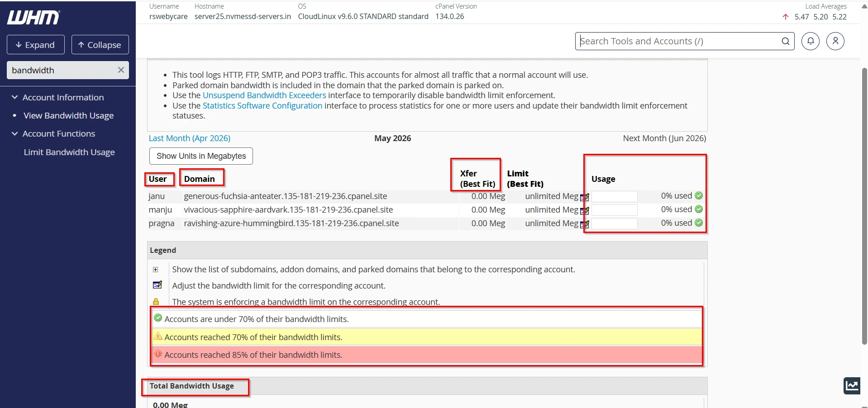Viewport: 868px width, 408px height.
Task: Click the search magnifier icon
Action: click(x=786, y=41)
